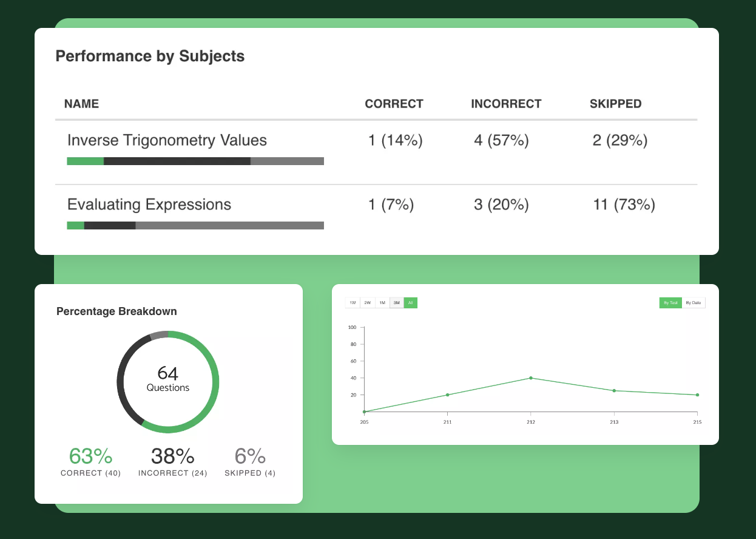Select the 1W time range button
Screen dimensions: 756x539
click(x=353, y=302)
